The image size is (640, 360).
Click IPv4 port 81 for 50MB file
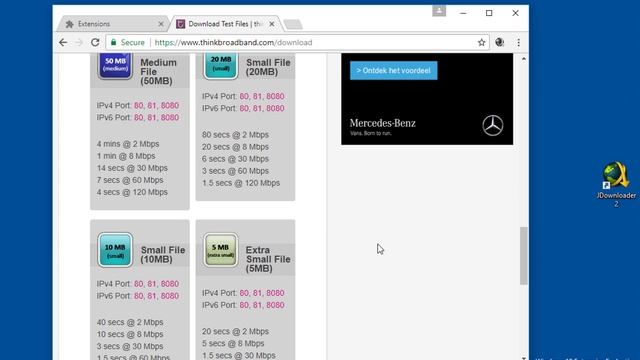click(152, 105)
